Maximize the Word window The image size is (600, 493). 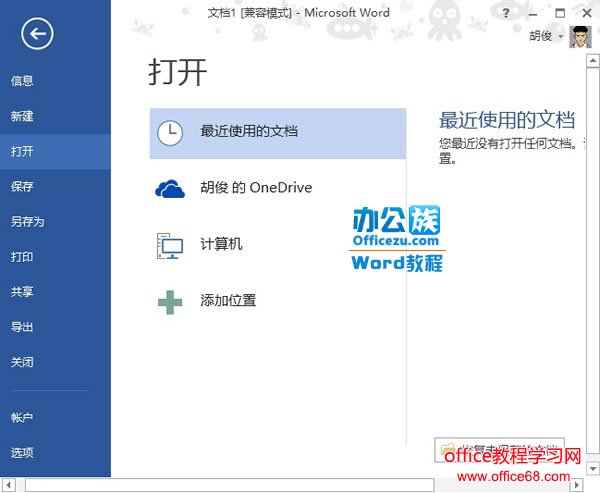pyautogui.click(x=560, y=13)
